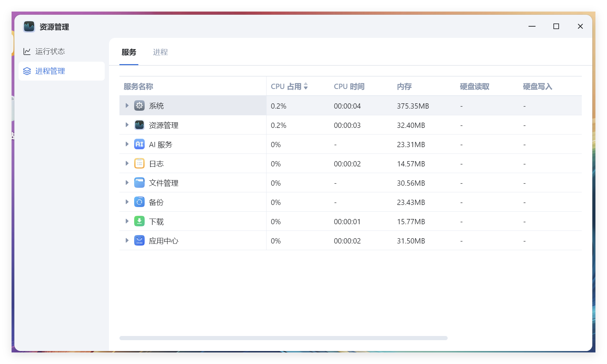Click the 应用中心 row's 00:00:02 CPU time
The width and height of the screenshot is (607, 364).
click(347, 241)
